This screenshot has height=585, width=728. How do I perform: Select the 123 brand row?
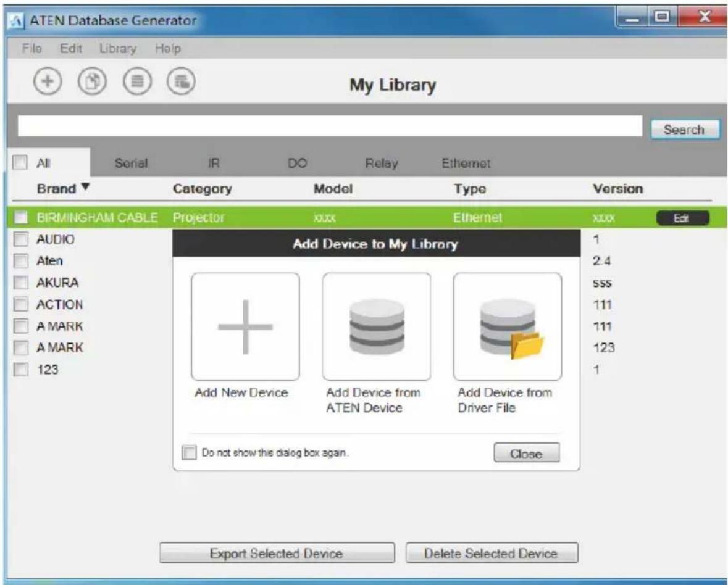(x=48, y=370)
